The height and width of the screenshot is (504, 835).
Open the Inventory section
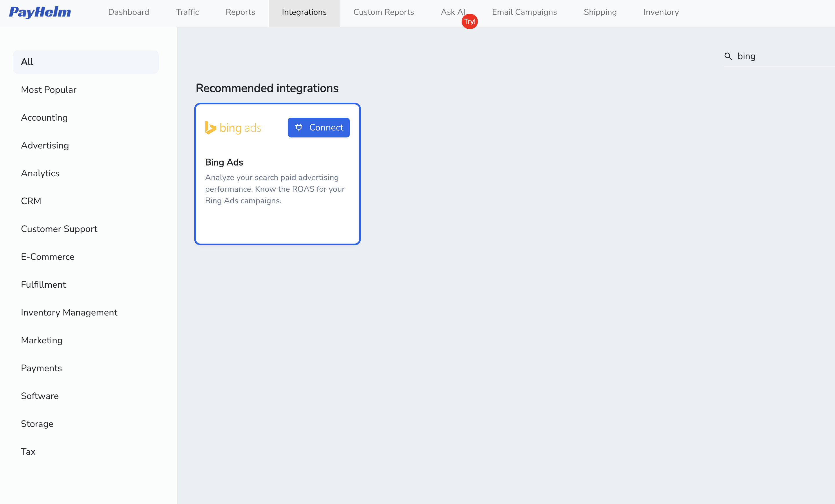point(661,12)
